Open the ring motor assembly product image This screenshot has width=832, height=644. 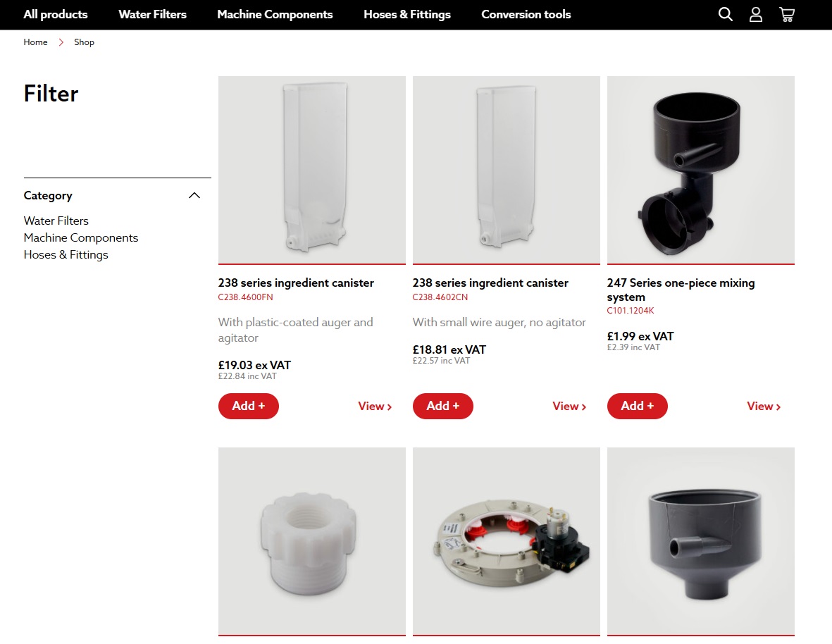click(x=507, y=541)
